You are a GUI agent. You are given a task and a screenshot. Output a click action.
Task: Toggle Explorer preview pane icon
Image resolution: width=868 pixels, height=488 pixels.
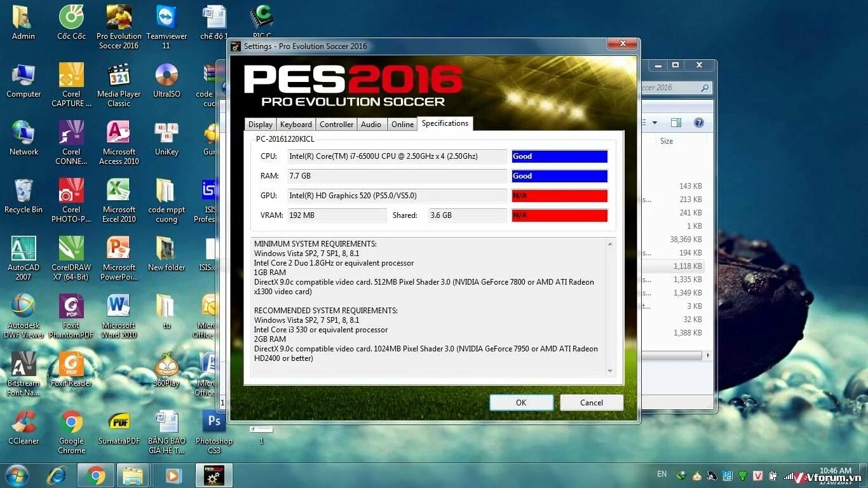pos(676,123)
